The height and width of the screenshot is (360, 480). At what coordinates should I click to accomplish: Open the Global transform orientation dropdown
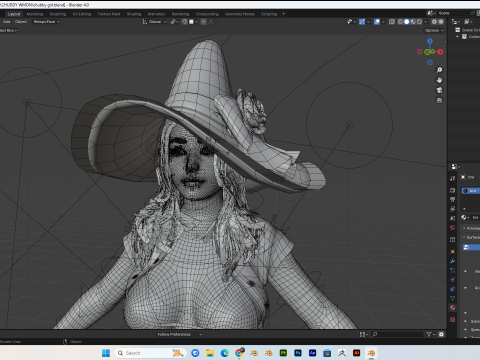[x=154, y=22]
